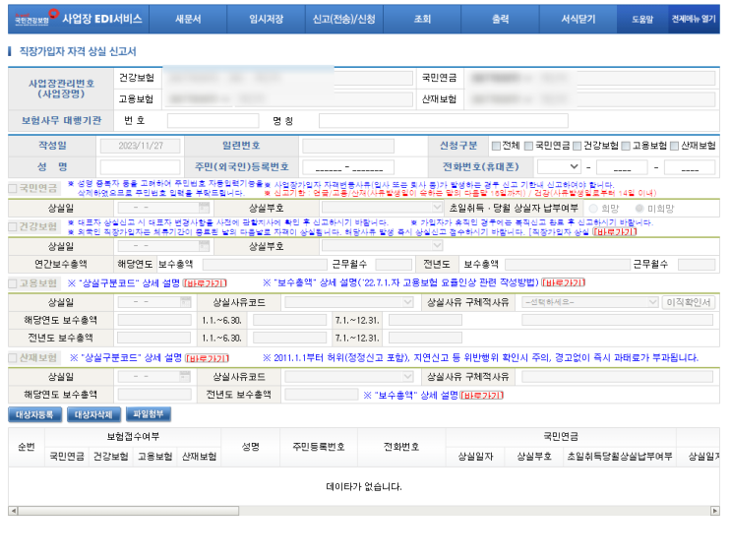Check the 건강보험 신청구분 checkbox

577,146
